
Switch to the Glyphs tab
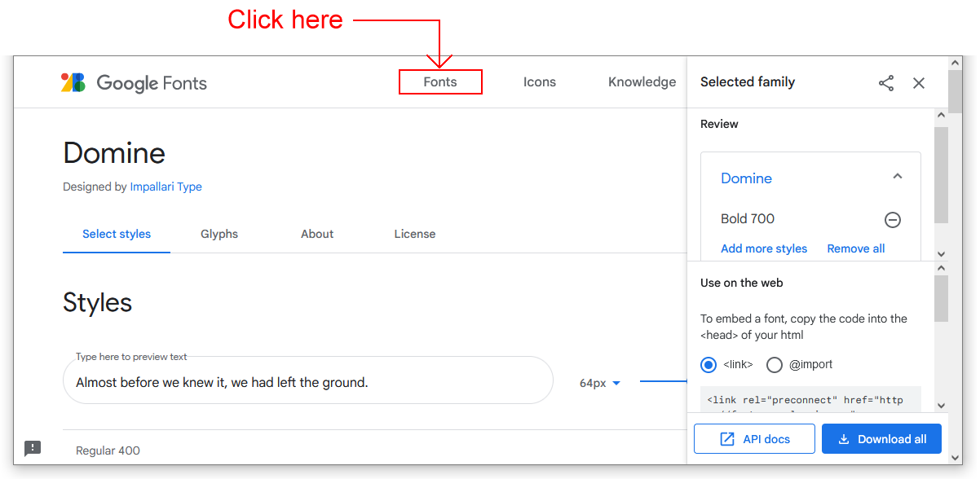coord(219,234)
